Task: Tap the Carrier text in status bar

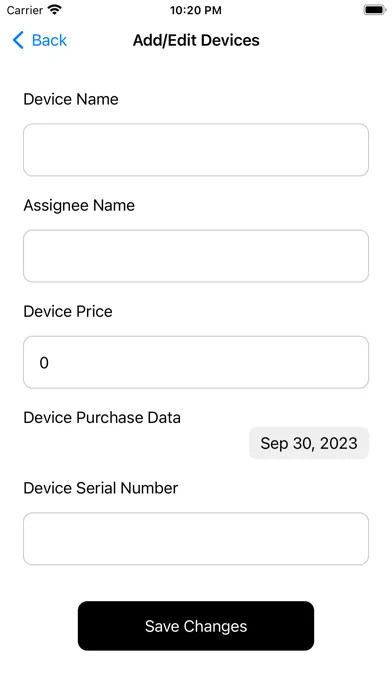Action: point(24,10)
